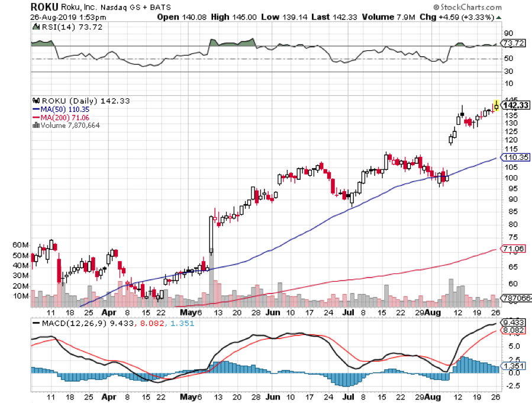Click the 9.433 MACD value tag

(x=513, y=323)
